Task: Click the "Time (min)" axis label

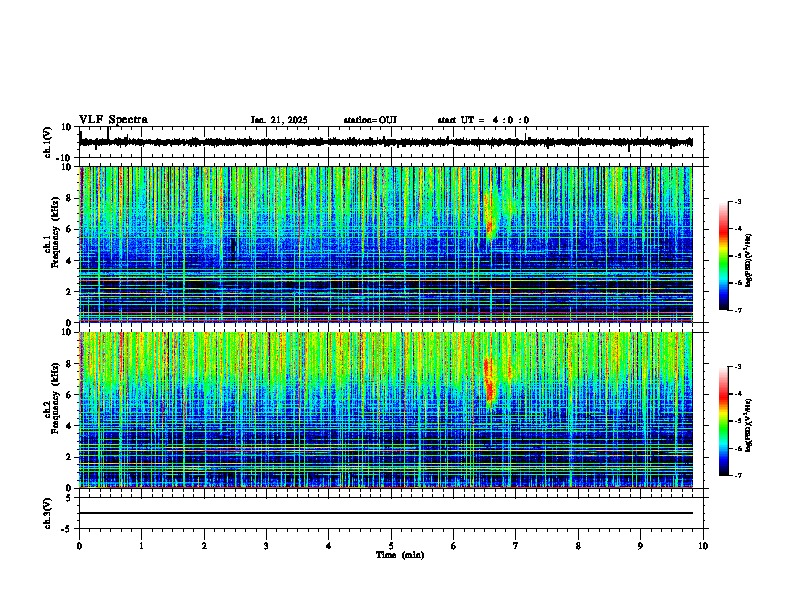Action: click(400, 555)
